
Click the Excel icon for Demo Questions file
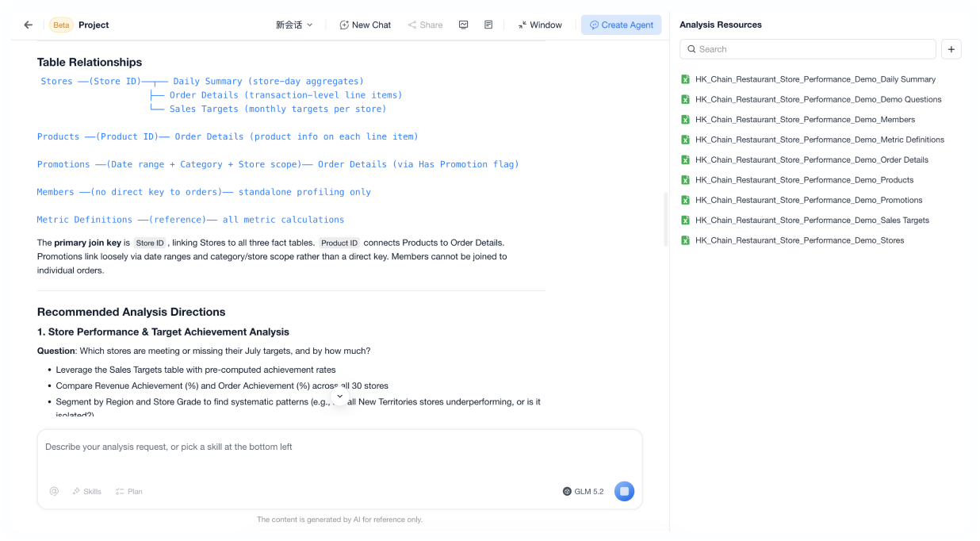(685, 99)
